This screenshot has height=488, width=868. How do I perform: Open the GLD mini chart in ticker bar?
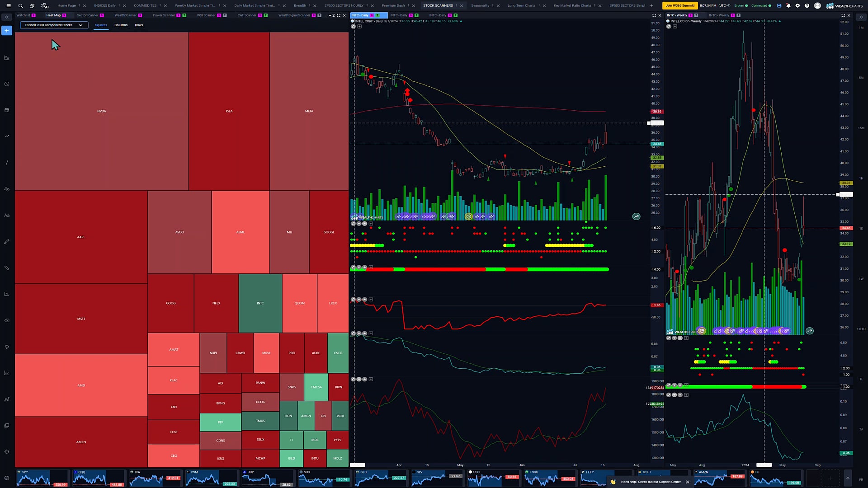pyautogui.click(x=381, y=478)
